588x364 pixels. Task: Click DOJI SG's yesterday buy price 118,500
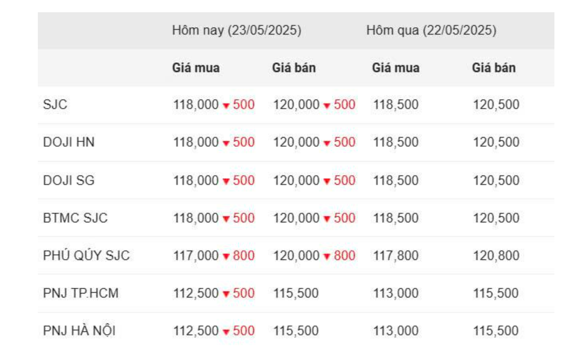396,181
